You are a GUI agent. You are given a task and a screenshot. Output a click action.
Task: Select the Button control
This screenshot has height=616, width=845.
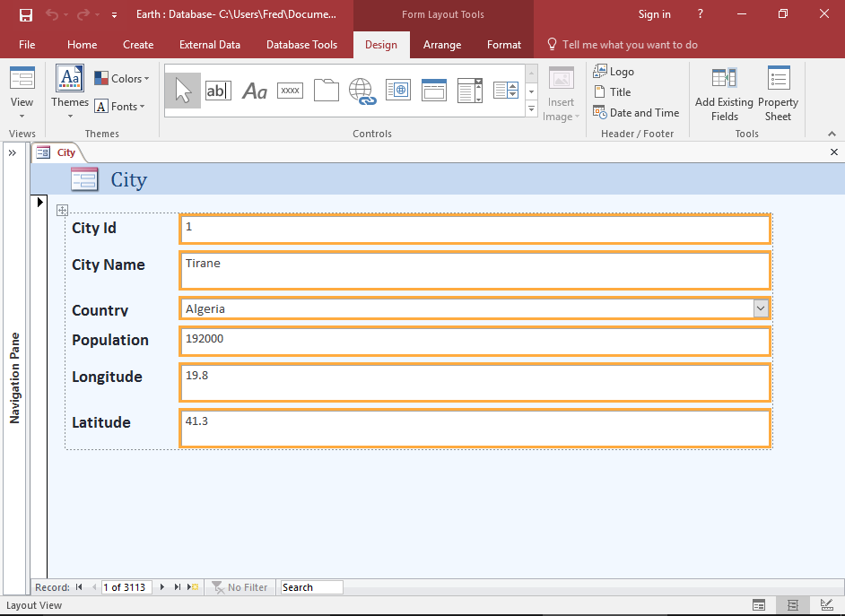click(x=290, y=90)
